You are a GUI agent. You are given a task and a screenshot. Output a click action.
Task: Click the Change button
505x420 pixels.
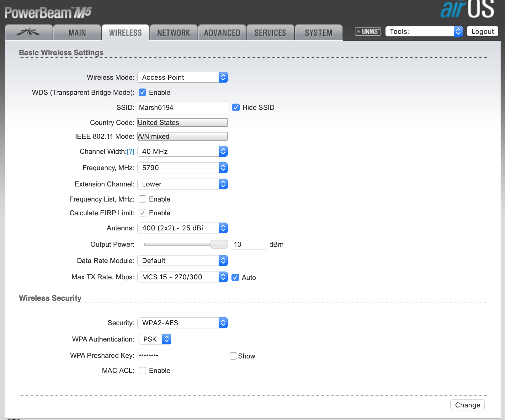pos(467,405)
